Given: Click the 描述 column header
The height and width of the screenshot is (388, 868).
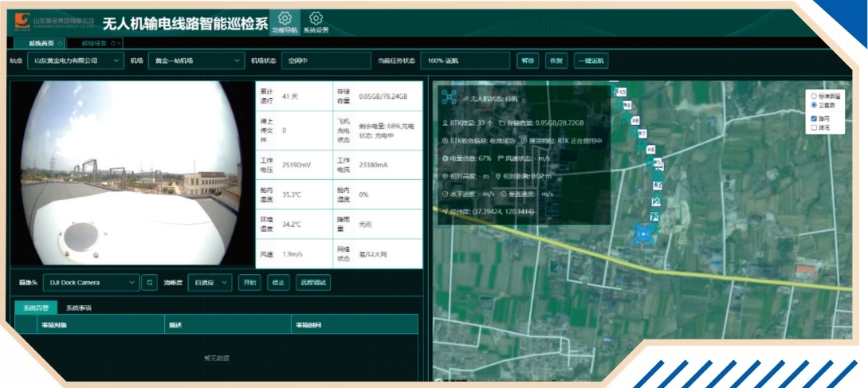Looking at the screenshot, I should [227, 326].
